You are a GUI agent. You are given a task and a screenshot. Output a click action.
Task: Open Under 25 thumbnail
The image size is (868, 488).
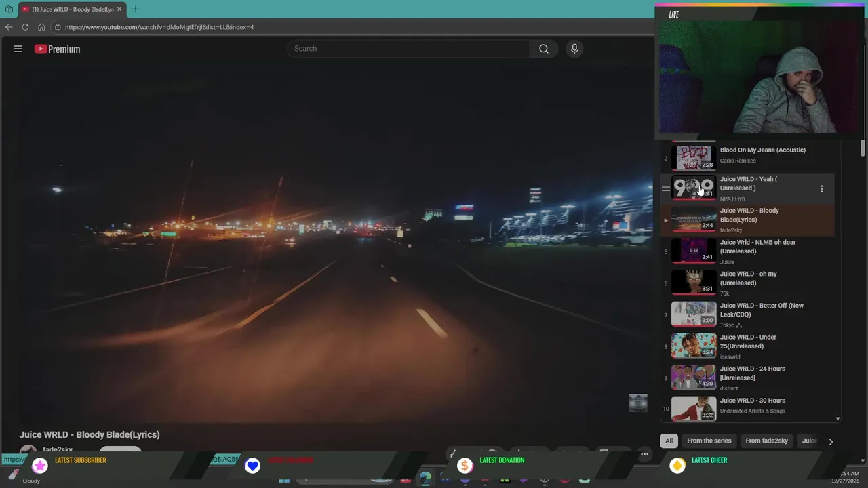pos(694,346)
